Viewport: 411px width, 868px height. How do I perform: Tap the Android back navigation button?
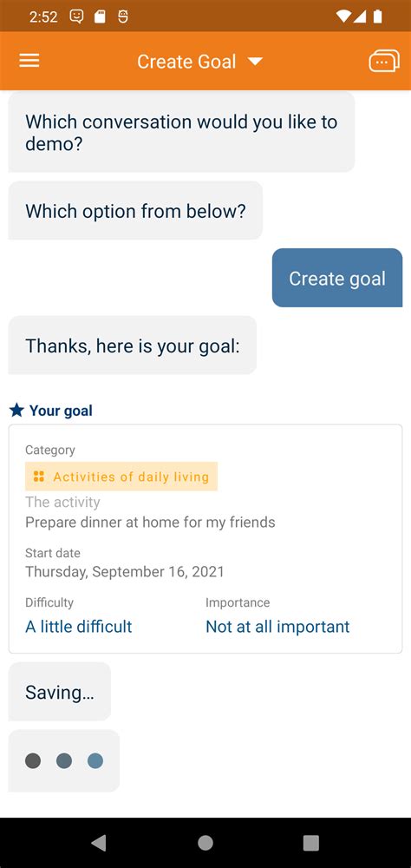[99, 843]
